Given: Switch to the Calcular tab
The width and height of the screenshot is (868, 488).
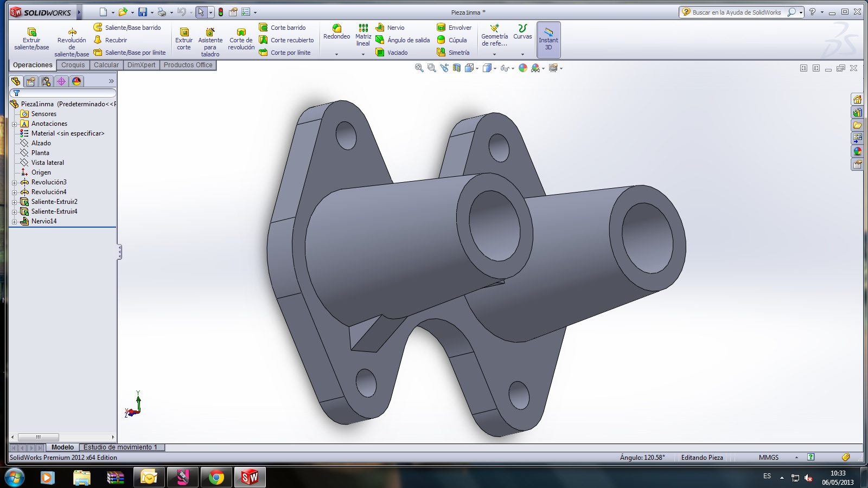Looking at the screenshot, I should click(x=106, y=65).
